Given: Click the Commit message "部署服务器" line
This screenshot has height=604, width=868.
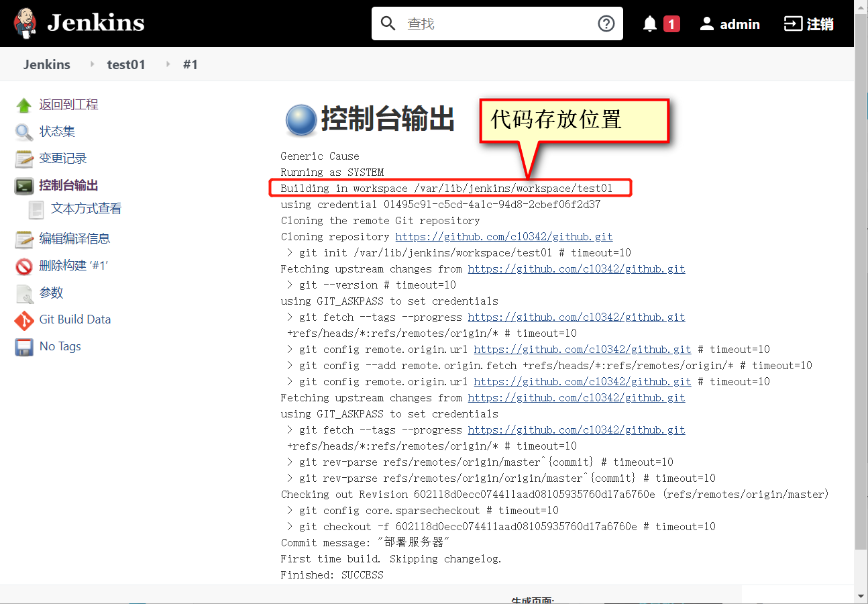Looking at the screenshot, I should pyautogui.click(x=365, y=543).
